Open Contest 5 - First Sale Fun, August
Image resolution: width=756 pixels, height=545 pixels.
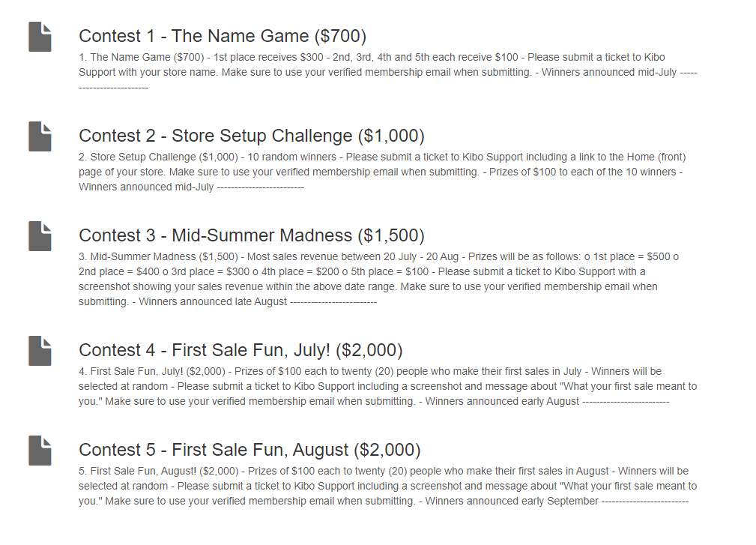(x=250, y=450)
